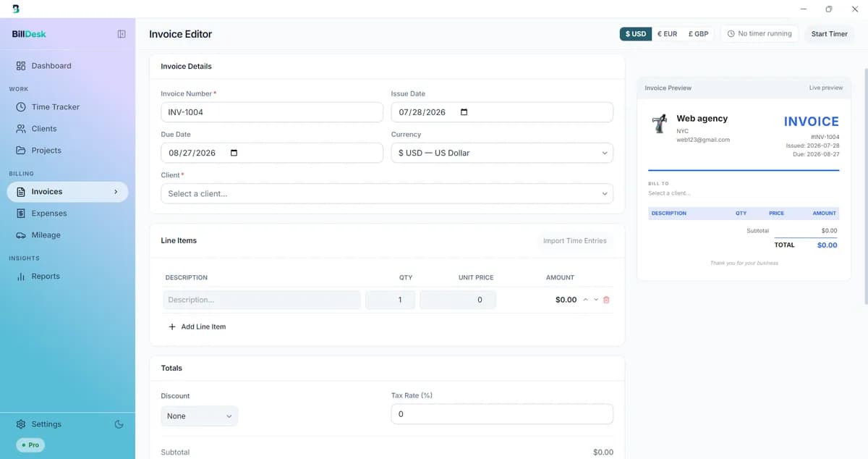Image resolution: width=868 pixels, height=459 pixels.
Task: Click Add Line Item
Action: (x=197, y=327)
